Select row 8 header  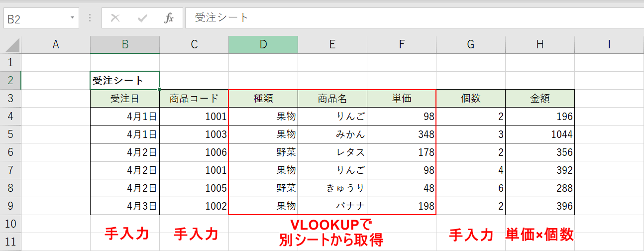point(11,188)
